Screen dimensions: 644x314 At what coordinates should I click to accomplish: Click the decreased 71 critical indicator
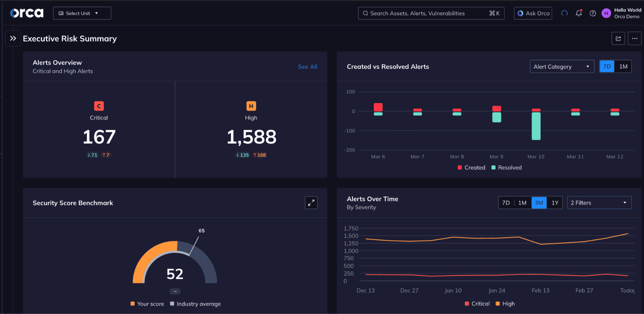click(x=92, y=155)
